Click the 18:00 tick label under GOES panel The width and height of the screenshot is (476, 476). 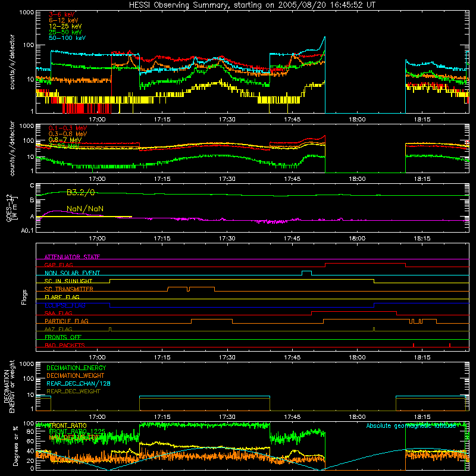(x=357, y=239)
